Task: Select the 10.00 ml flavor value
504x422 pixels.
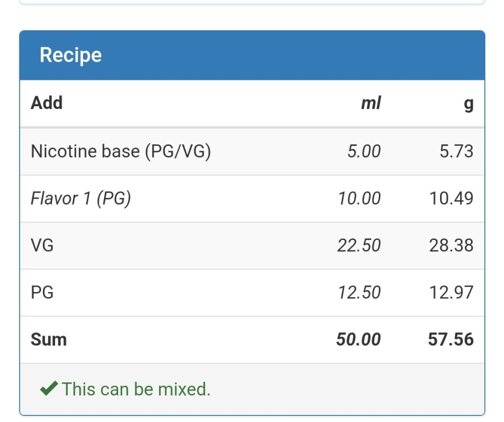Action: tap(359, 198)
